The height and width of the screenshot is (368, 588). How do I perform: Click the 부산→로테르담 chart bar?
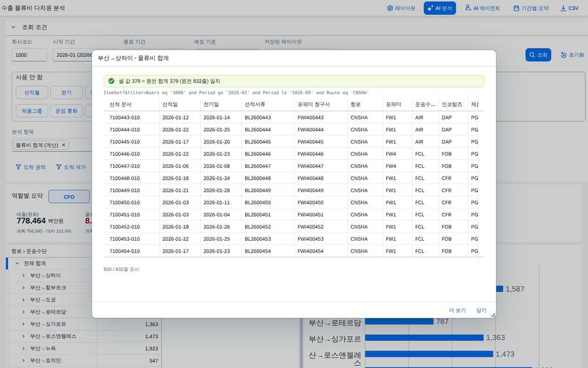[399, 321]
